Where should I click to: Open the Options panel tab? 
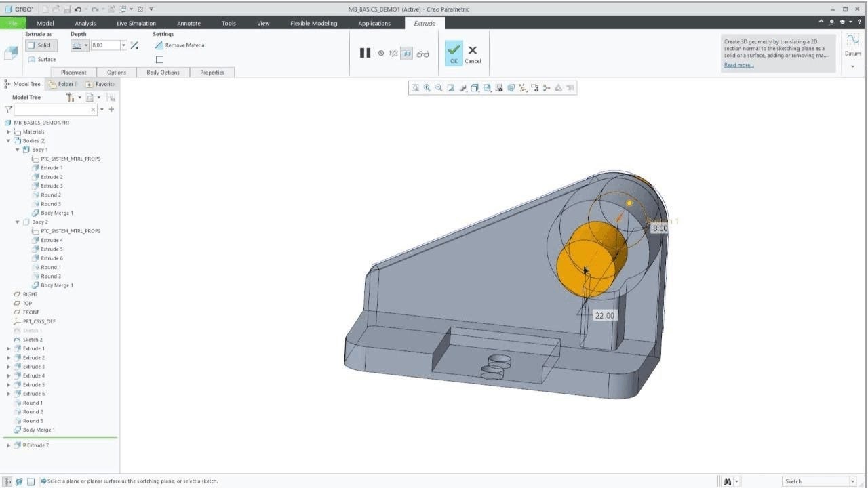pyautogui.click(x=117, y=72)
